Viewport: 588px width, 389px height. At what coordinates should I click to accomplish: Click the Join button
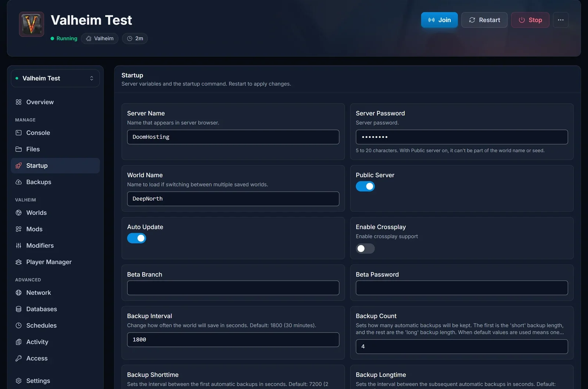[x=440, y=20]
